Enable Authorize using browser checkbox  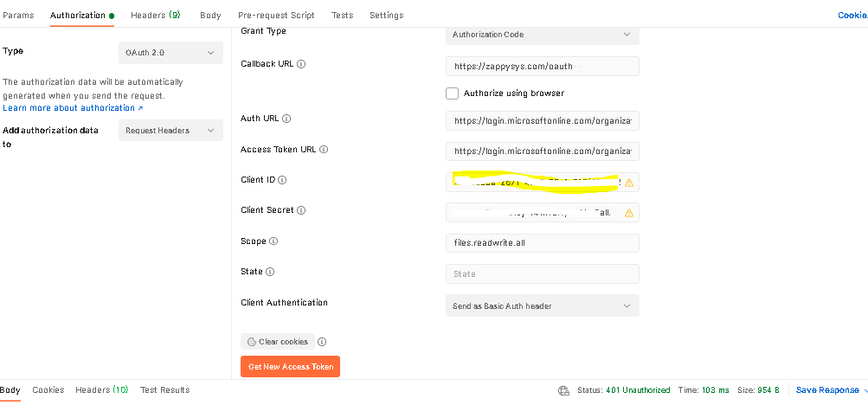pos(452,93)
